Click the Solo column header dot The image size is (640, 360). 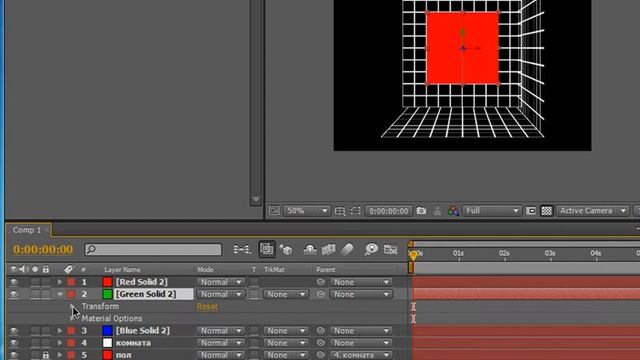(x=35, y=269)
